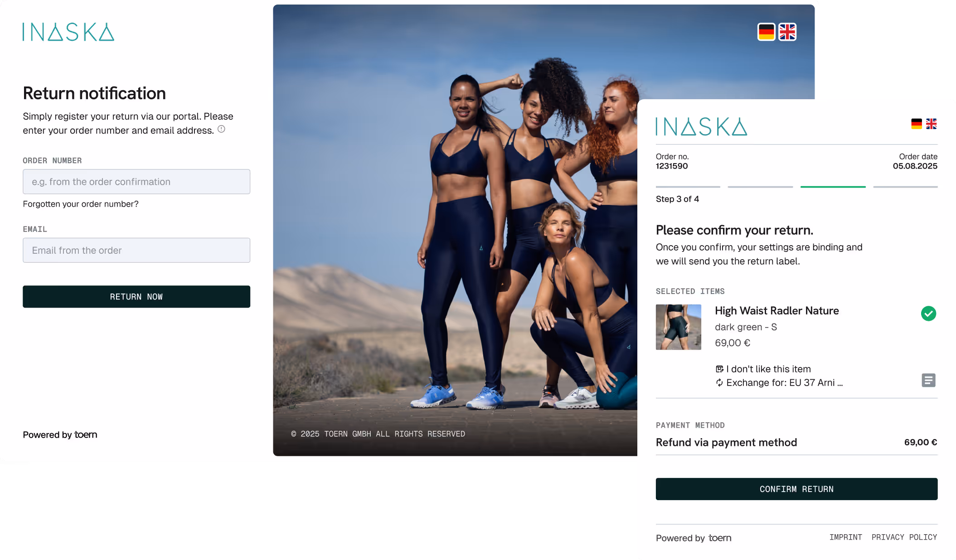The height and width of the screenshot is (560, 956).
Task: Toggle the green checkmark on High Waist Radler
Action: click(928, 314)
